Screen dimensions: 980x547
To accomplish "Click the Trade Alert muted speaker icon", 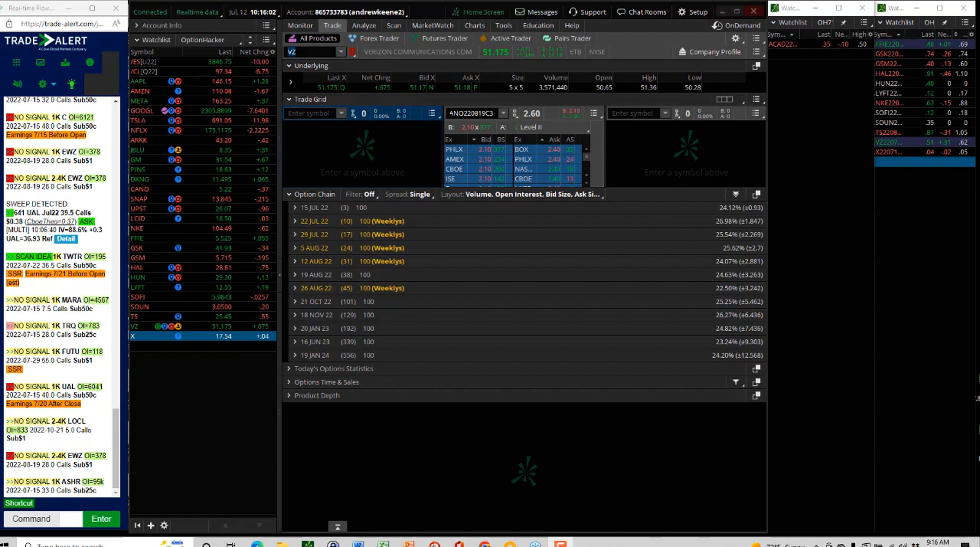I will 17,84.
